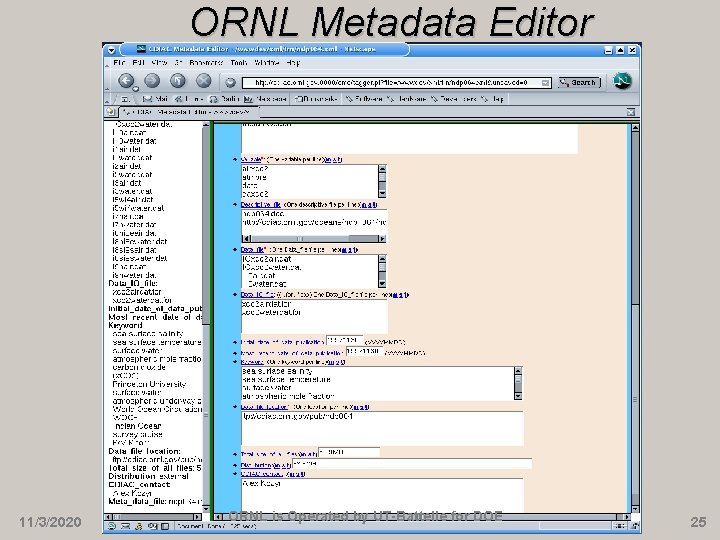Click right arrow of Descriptive_file horizontal scrollbar

pyautogui.click(x=382, y=238)
